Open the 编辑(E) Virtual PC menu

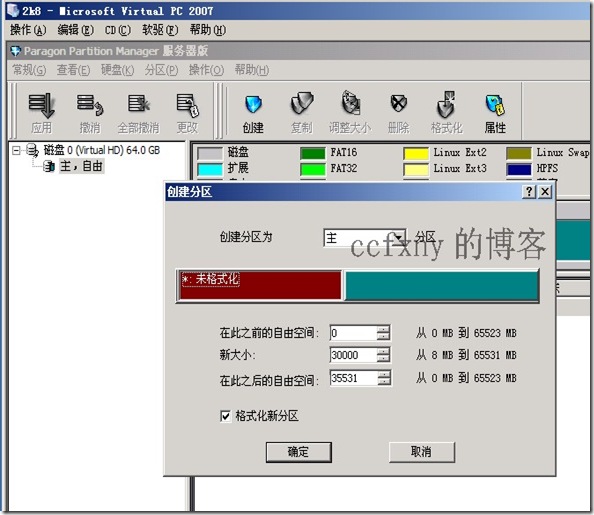[x=75, y=30]
